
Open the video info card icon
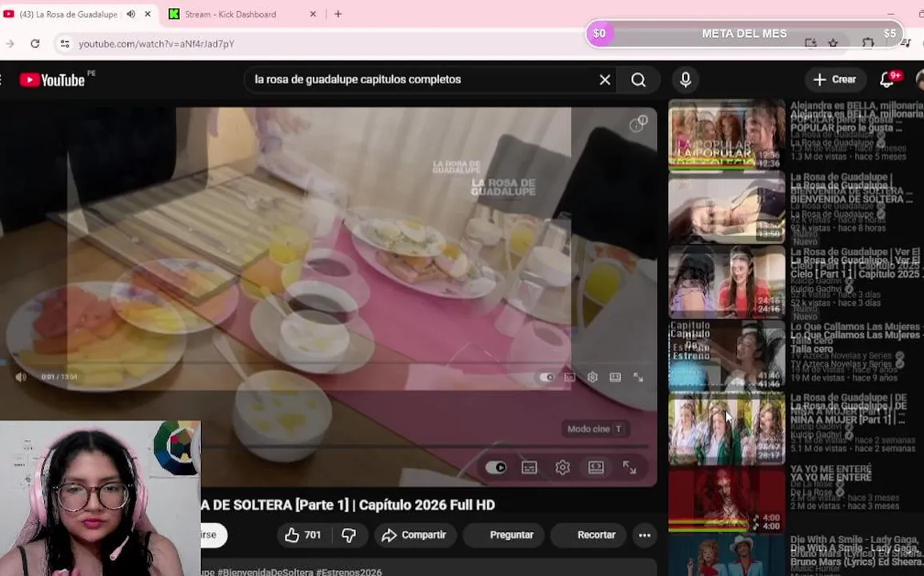[x=637, y=124]
